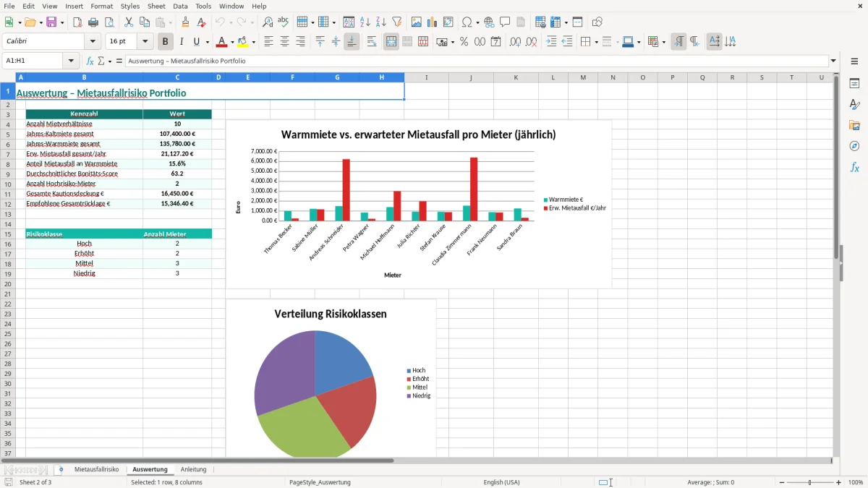Apply the yellow background color swatch
The width and height of the screenshot is (868, 488).
point(243,42)
